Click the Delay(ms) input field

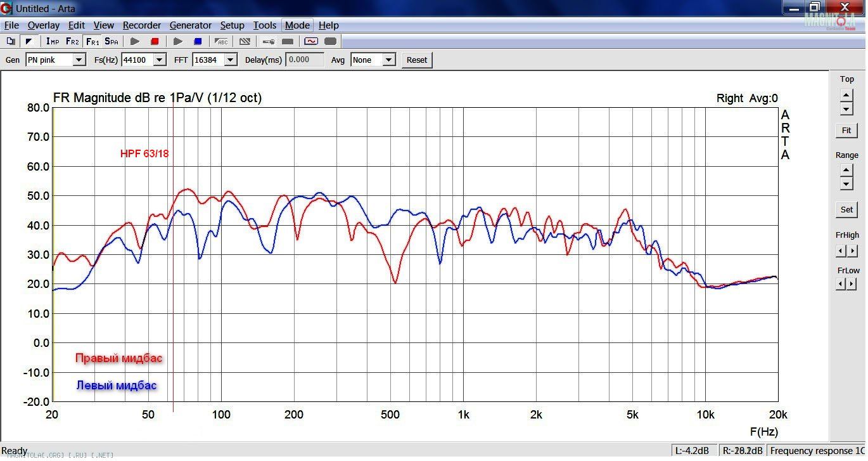[x=305, y=60]
